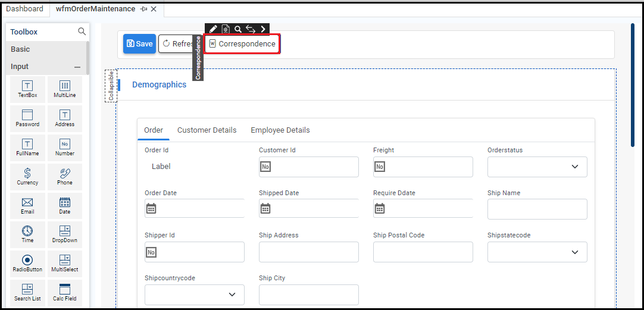Select the TextBox control in Toolbox
This screenshot has width=644, height=310.
click(27, 89)
